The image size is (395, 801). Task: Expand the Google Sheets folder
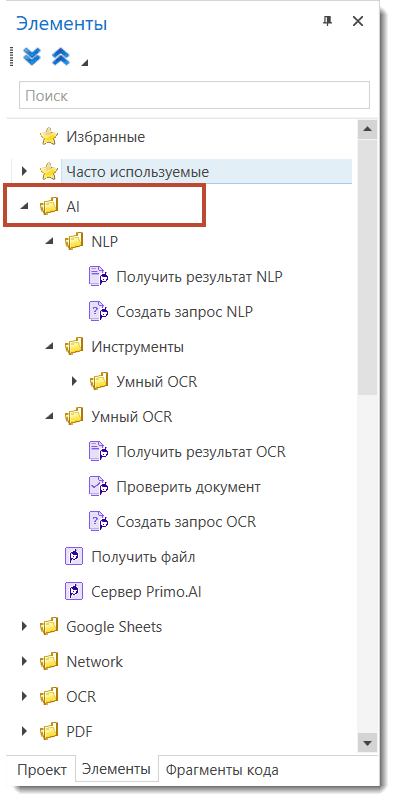24,626
